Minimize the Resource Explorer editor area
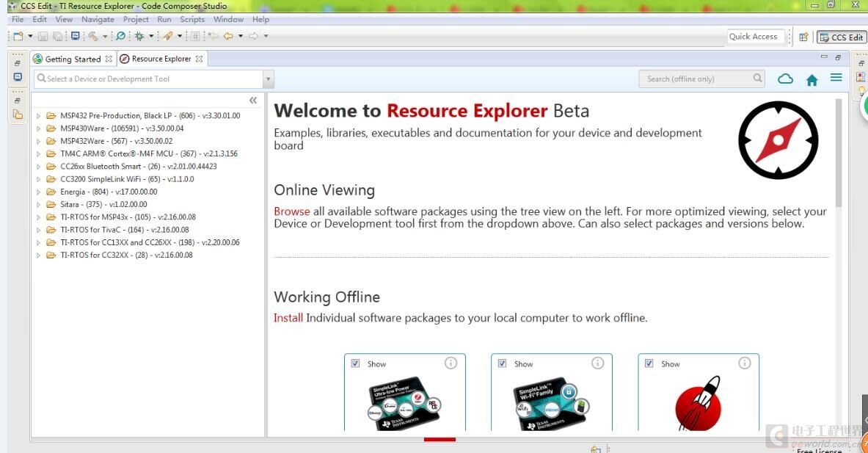 824,57
